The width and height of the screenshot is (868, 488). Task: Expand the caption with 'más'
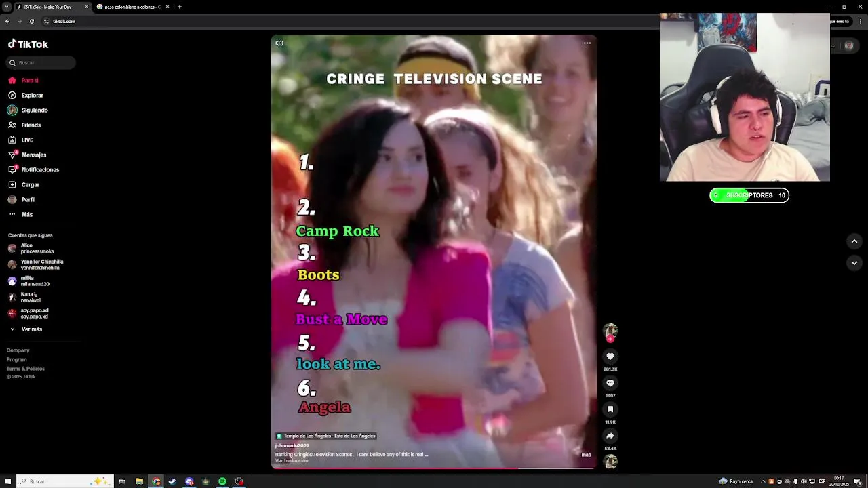[586, 455]
